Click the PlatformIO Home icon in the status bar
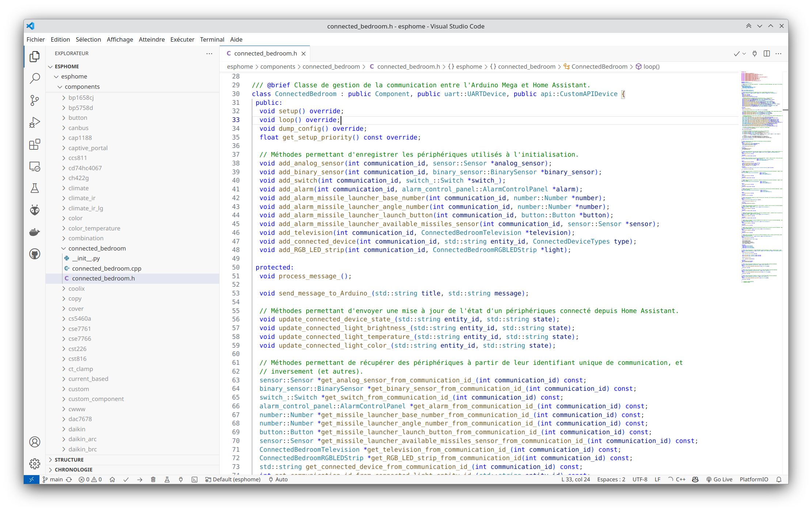This screenshot has height=512, width=812. coord(112,479)
